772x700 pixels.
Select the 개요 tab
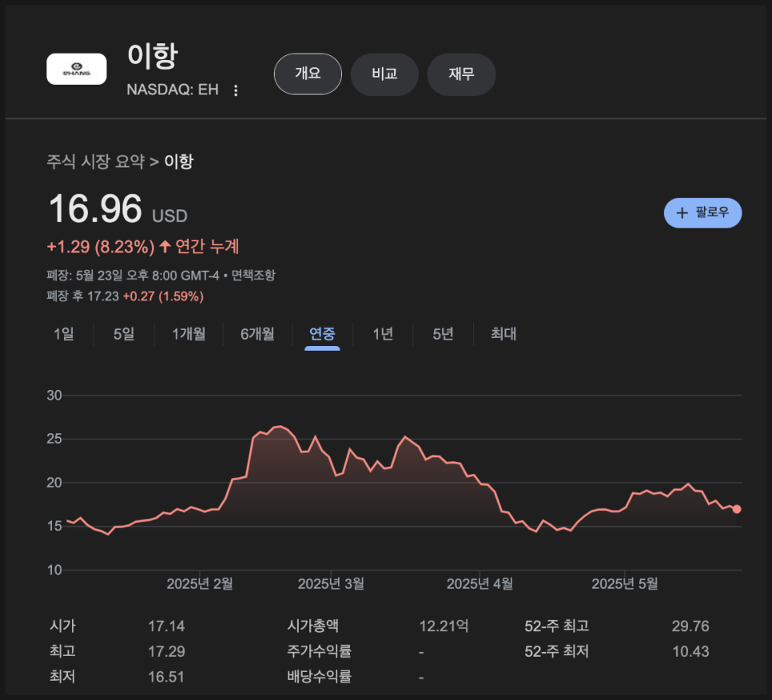point(308,74)
